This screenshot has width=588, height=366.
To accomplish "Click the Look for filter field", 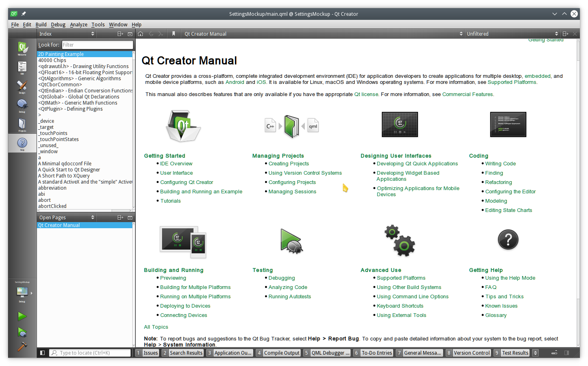I will pyautogui.click(x=97, y=45).
